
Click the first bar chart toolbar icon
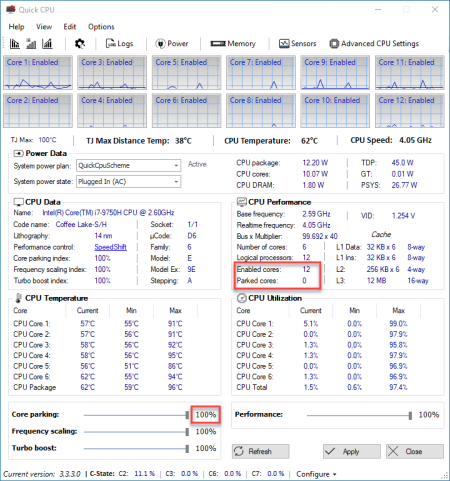(x=14, y=44)
